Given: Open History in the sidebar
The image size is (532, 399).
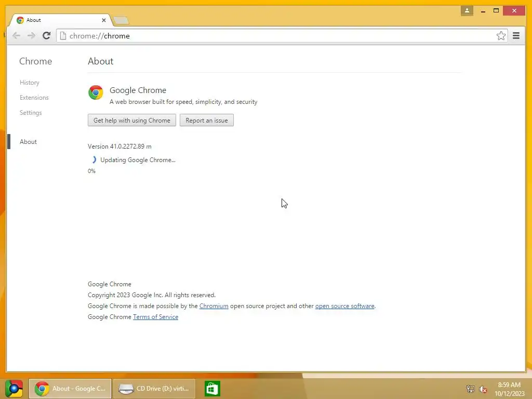Looking at the screenshot, I should pyautogui.click(x=30, y=83).
